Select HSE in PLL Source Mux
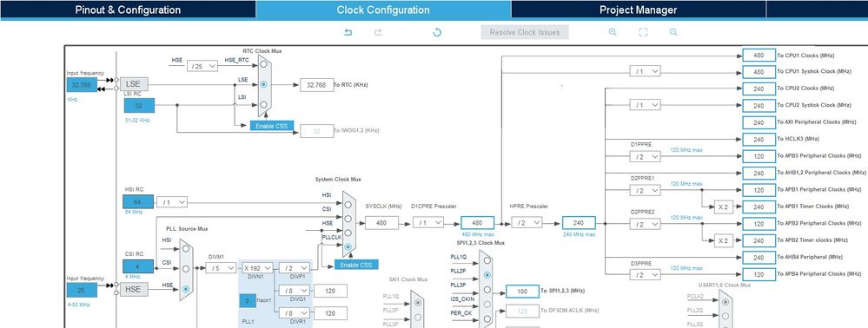 186,289
